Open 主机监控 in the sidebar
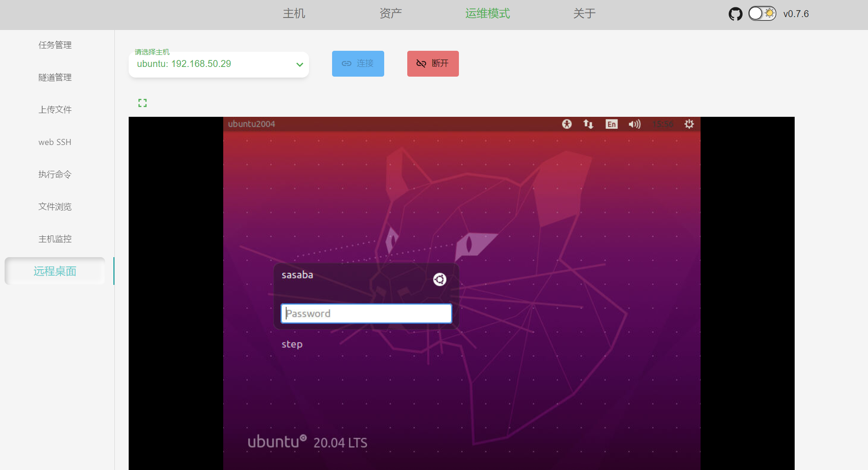 (x=55, y=239)
